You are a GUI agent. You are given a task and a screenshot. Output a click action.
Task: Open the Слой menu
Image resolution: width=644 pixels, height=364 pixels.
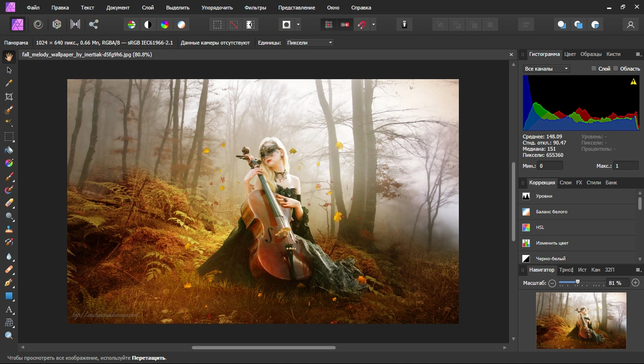pyautogui.click(x=148, y=8)
